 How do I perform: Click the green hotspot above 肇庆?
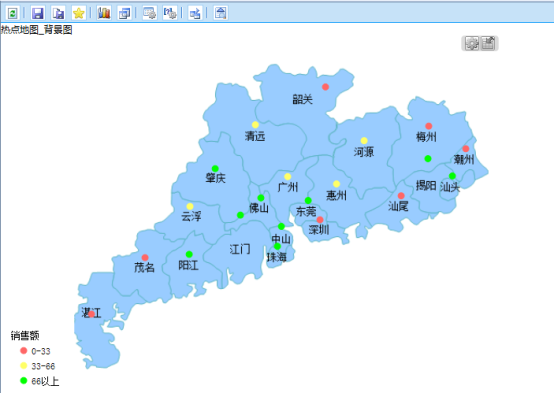pyautogui.click(x=215, y=169)
